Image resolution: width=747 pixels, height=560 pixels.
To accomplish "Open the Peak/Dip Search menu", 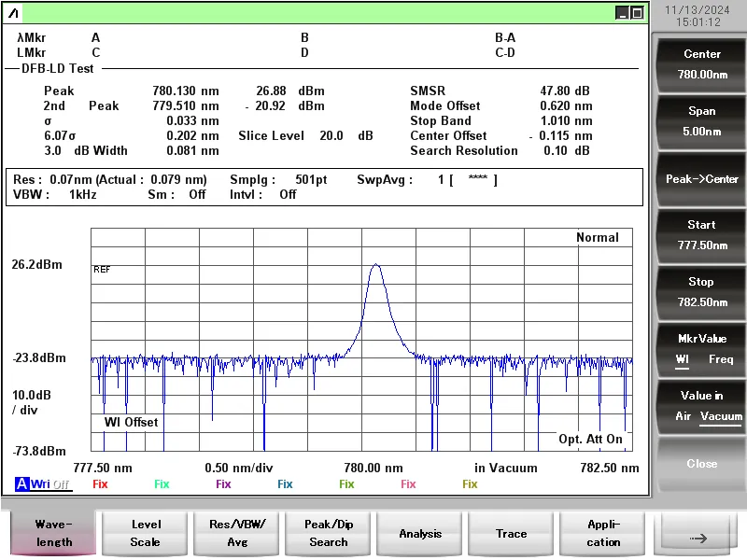I will tap(329, 533).
